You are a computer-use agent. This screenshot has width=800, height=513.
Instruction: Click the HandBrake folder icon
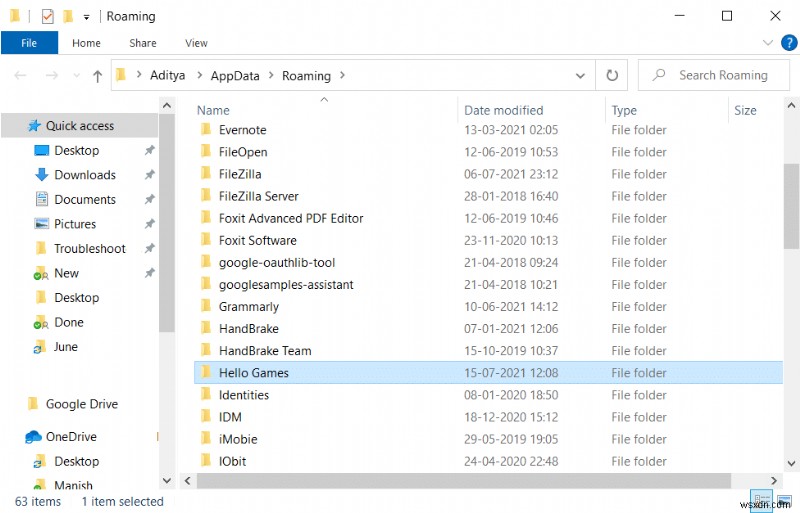[206, 328]
